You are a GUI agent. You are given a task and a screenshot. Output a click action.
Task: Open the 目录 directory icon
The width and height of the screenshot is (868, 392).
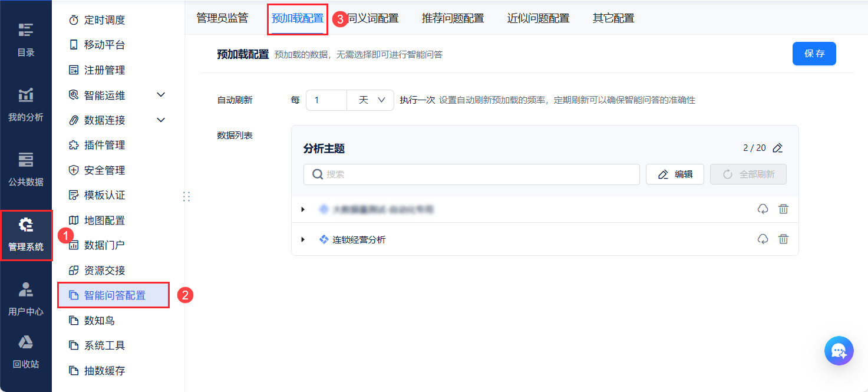[x=26, y=30]
